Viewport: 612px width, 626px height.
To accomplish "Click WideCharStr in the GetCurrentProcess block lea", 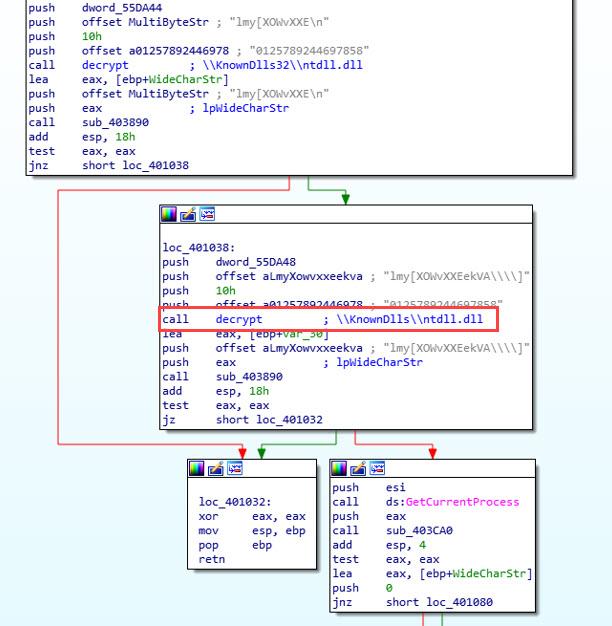I will [x=489, y=574].
